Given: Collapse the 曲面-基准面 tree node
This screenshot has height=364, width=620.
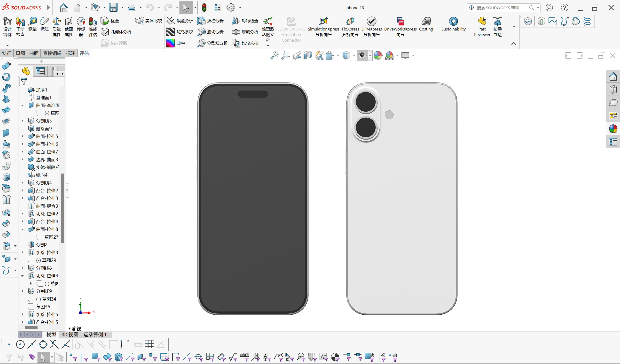Looking at the screenshot, I should tap(22, 105).
